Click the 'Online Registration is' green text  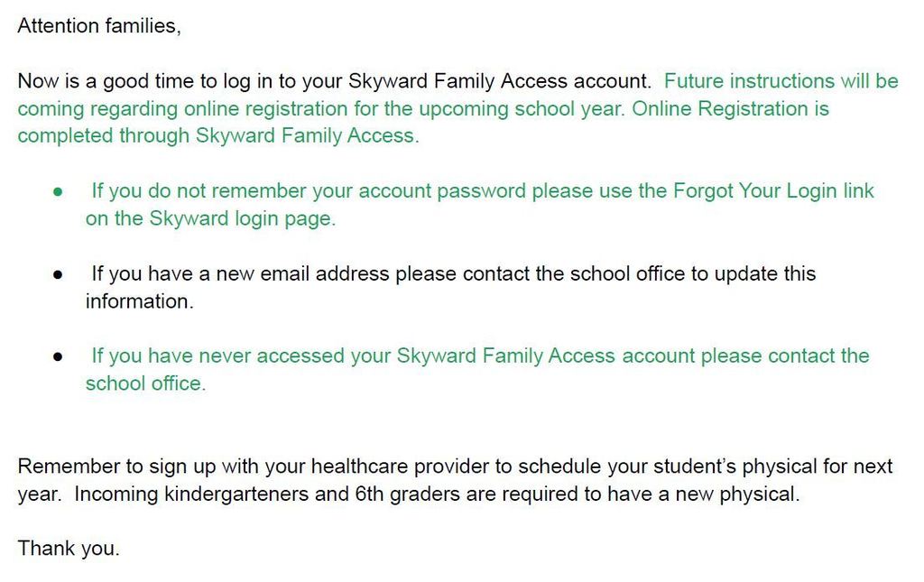730,109
